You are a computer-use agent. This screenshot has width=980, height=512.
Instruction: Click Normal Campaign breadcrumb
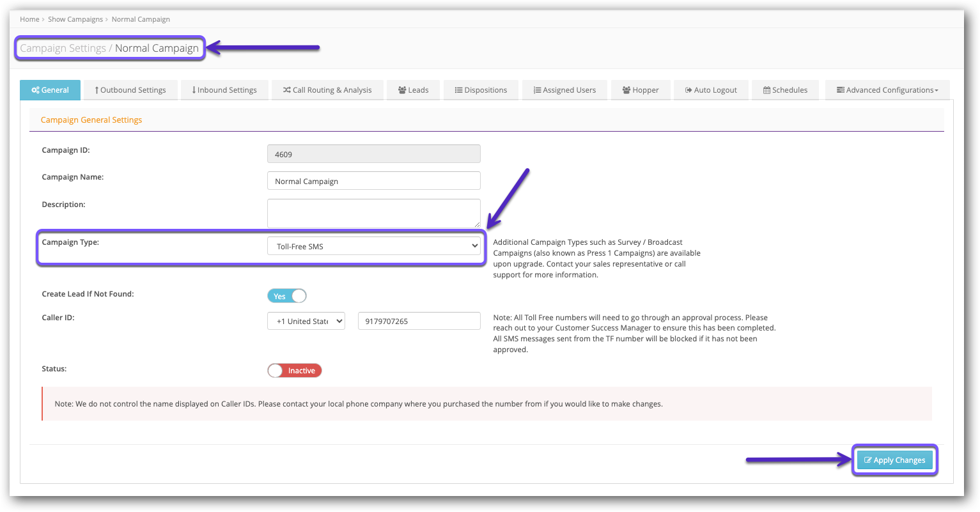[141, 19]
